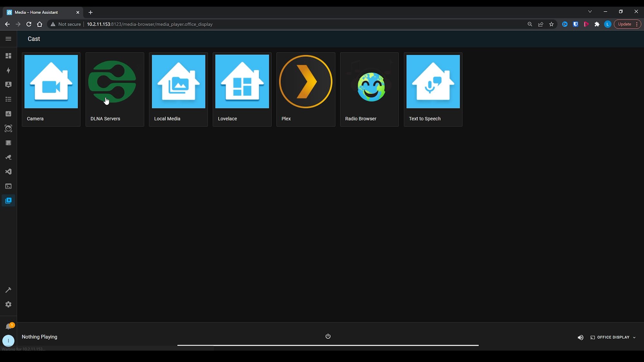Open the tab search chevron
The image size is (644, 362).
(590, 11)
